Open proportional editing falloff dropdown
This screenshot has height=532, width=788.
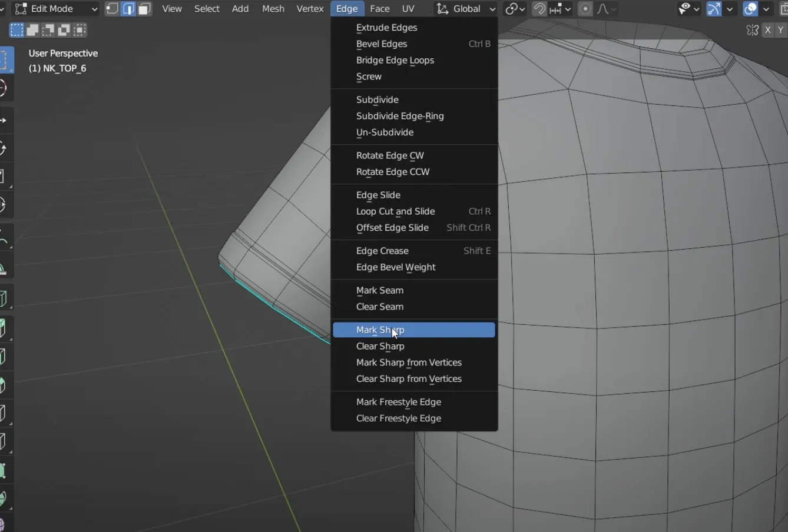(x=605, y=9)
